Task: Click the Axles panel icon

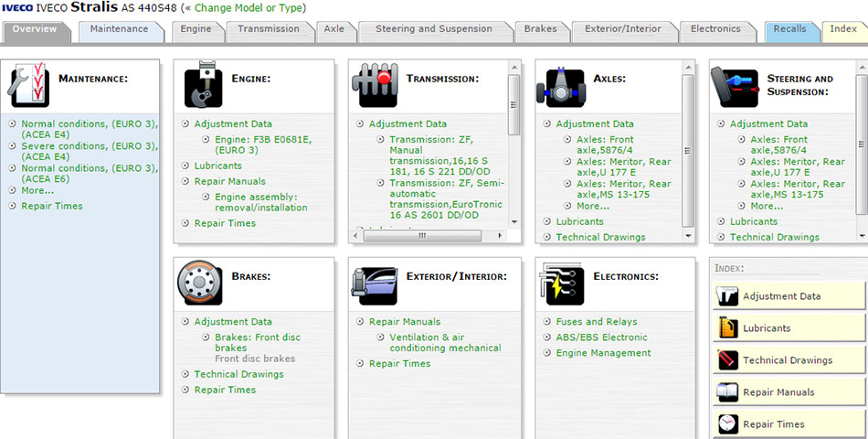Action: click(x=561, y=87)
